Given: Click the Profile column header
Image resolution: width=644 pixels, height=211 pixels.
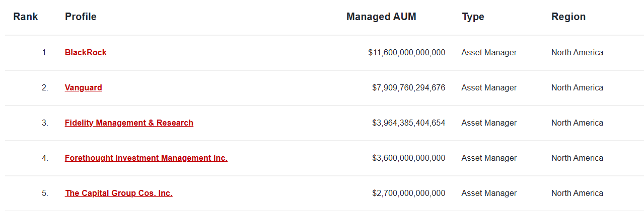Looking at the screenshot, I should click(81, 17).
